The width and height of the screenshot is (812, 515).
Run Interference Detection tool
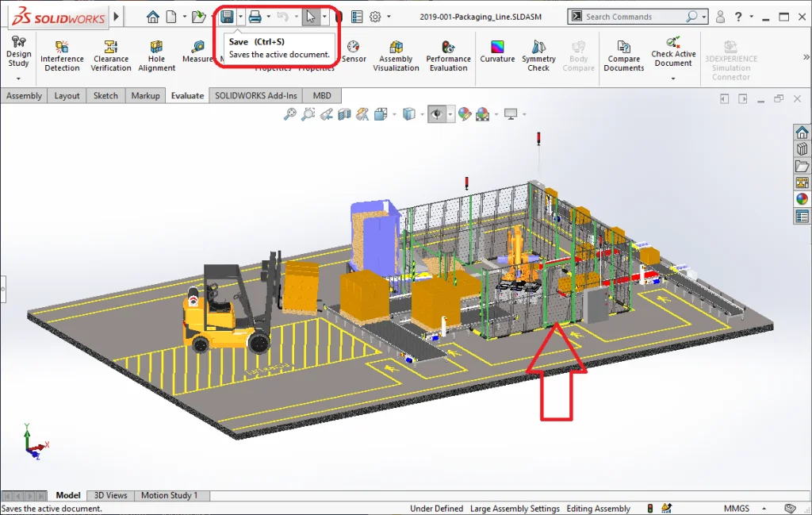click(62, 56)
